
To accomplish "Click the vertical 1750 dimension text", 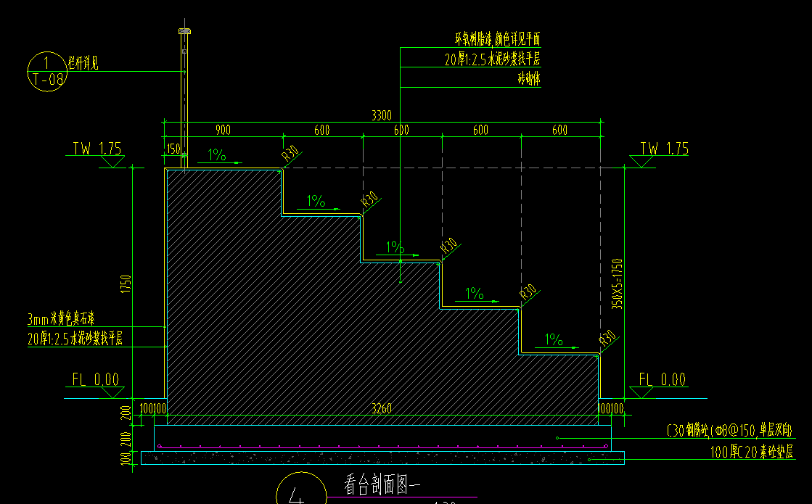I will click(x=126, y=284).
